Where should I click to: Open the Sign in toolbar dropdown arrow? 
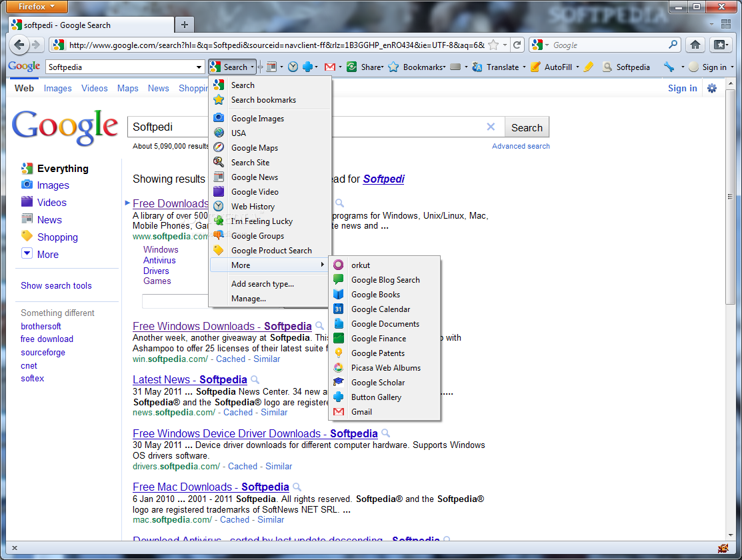click(732, 67)
